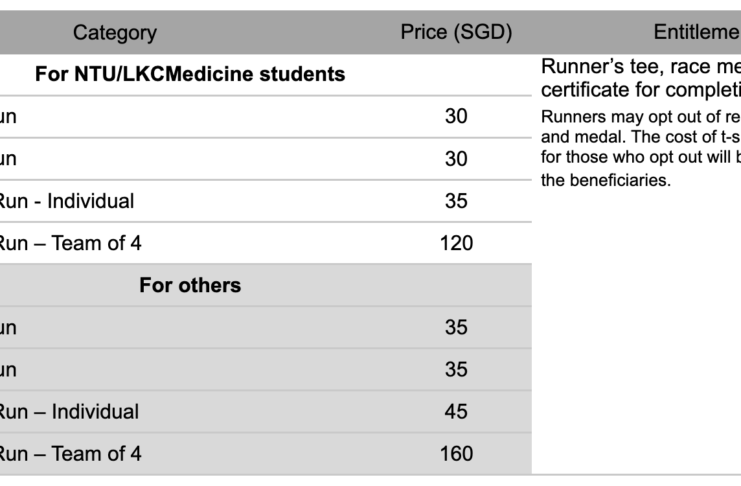The height and width of the screenshot is (486, 741).
Task: Select the certificate for completion text line
Action: [641, 90]
